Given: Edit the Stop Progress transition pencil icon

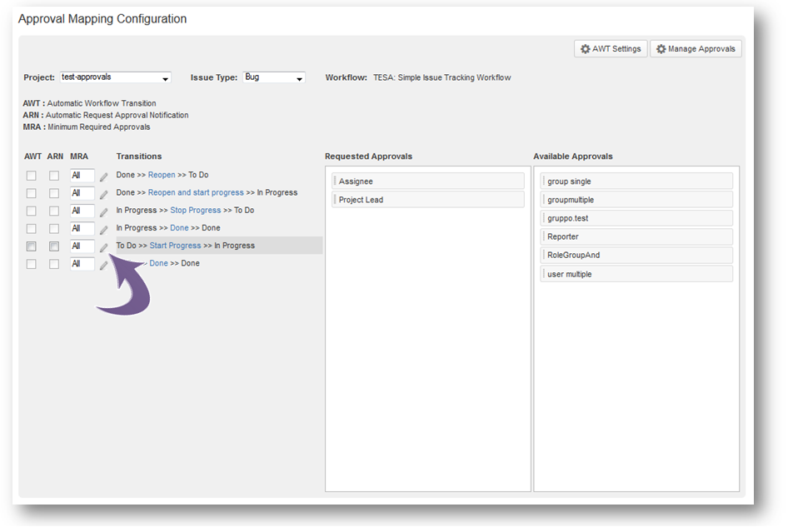Looking at the screenshot, I should point(104,211).
